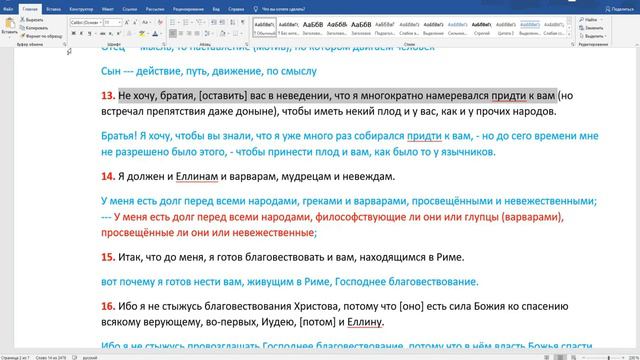Switch to the Вставка tab
This screenshot has height=360, width=640.
[53, 9]
